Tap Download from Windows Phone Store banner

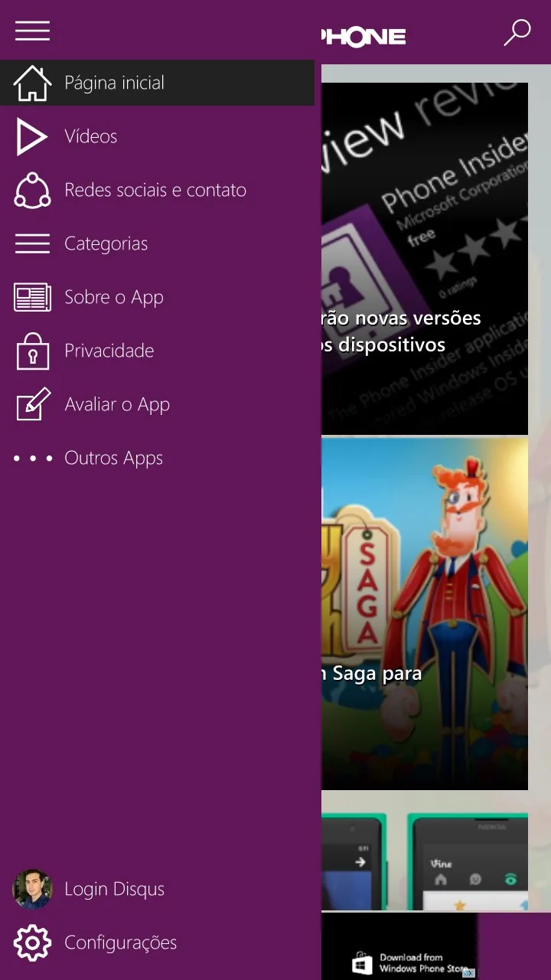coord(399,946)
